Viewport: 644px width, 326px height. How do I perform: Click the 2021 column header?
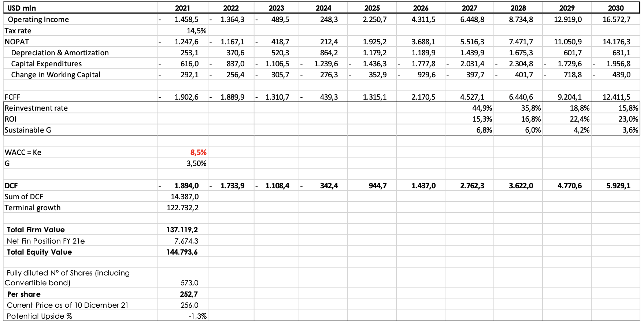tap(182, 8)
